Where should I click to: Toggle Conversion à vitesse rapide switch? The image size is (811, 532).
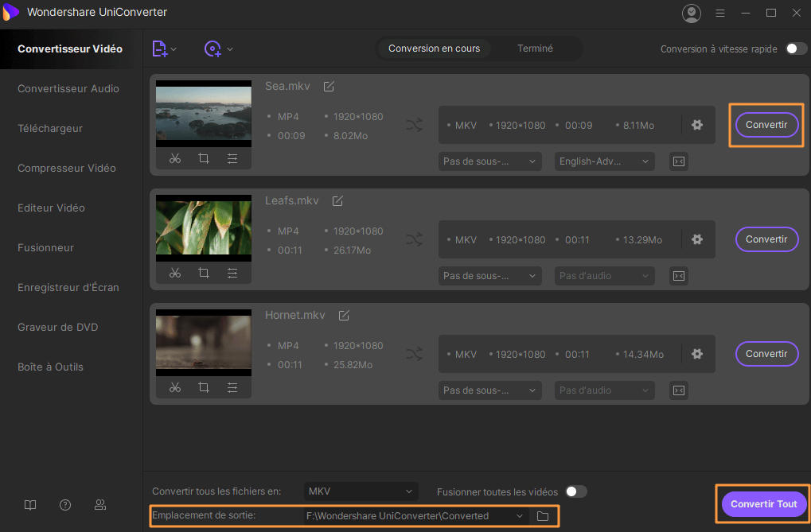click(796, 49)
